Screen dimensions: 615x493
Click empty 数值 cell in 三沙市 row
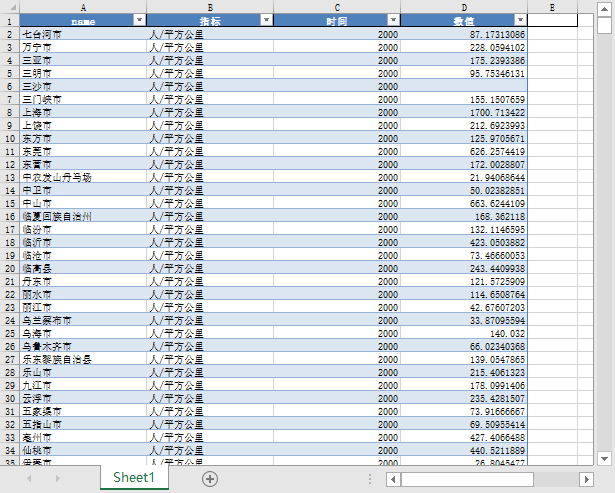pos(464,87)
